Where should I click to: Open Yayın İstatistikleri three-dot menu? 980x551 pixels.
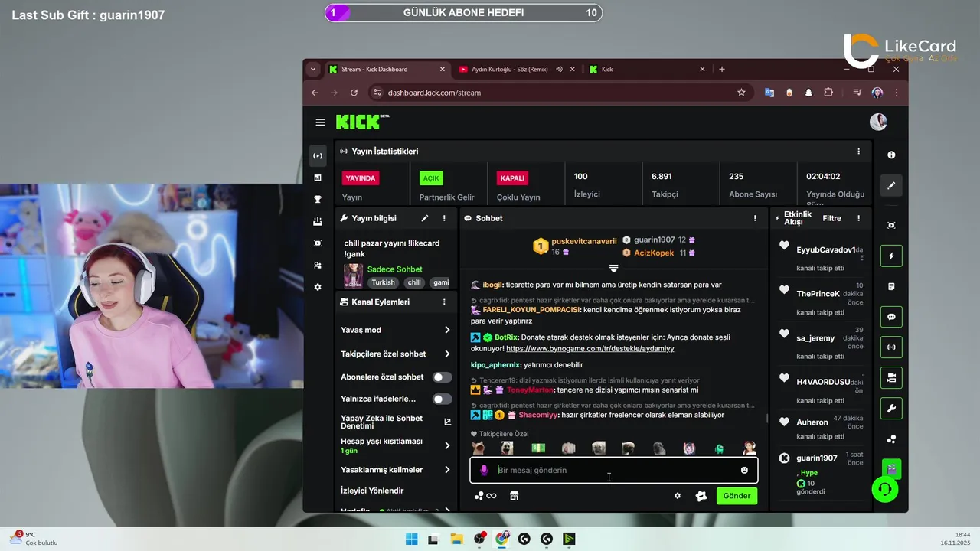[x=858, y=152]
